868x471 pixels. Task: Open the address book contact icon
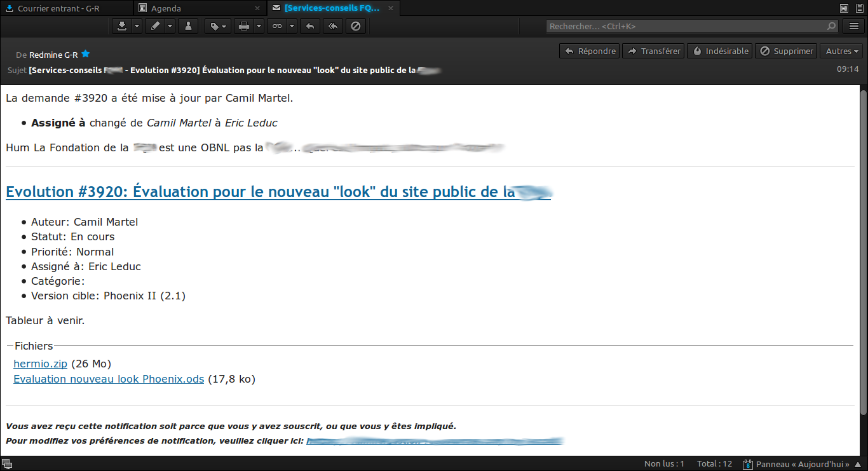pyautogui.click(x=187, y=26)
